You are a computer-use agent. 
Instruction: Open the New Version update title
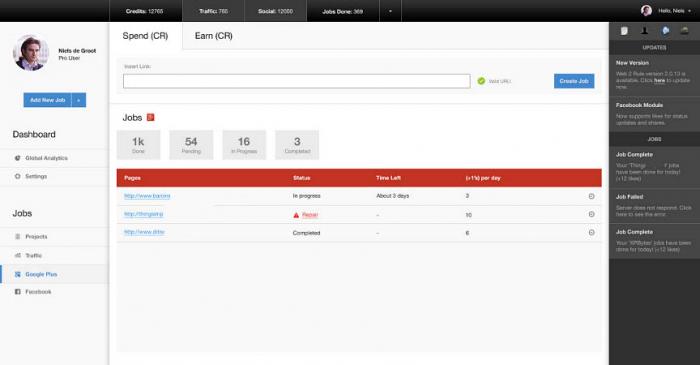coord(632,63)
